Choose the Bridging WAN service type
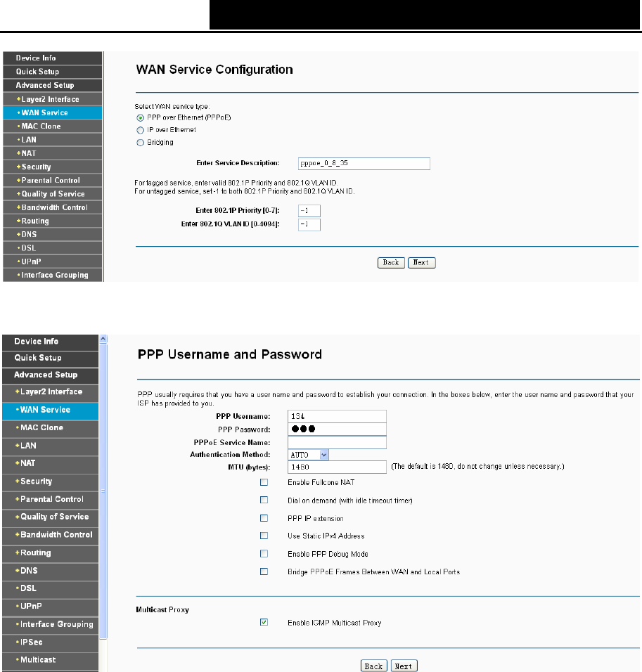This screenshot has width=642, height=672. point(140,143)
